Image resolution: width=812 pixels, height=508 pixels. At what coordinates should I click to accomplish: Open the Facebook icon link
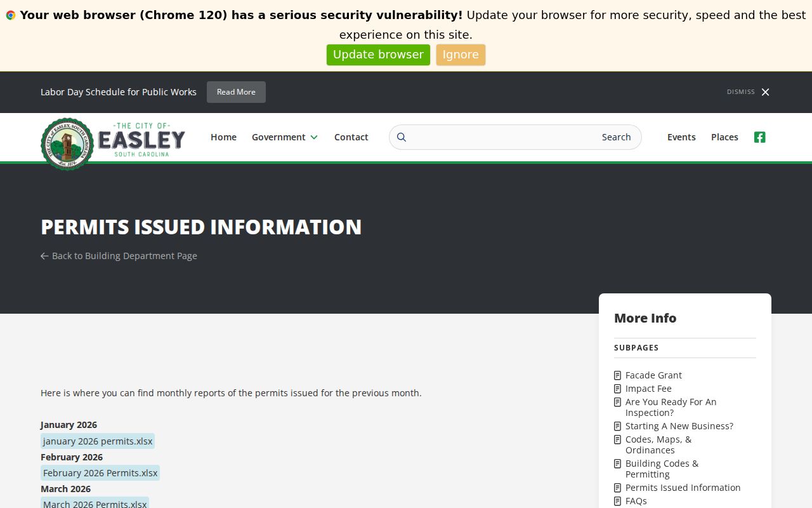pos(759,137)
